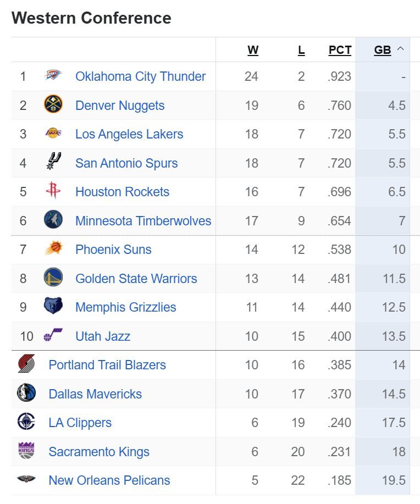Click the Oklahoma City Thunder logo

53,76
